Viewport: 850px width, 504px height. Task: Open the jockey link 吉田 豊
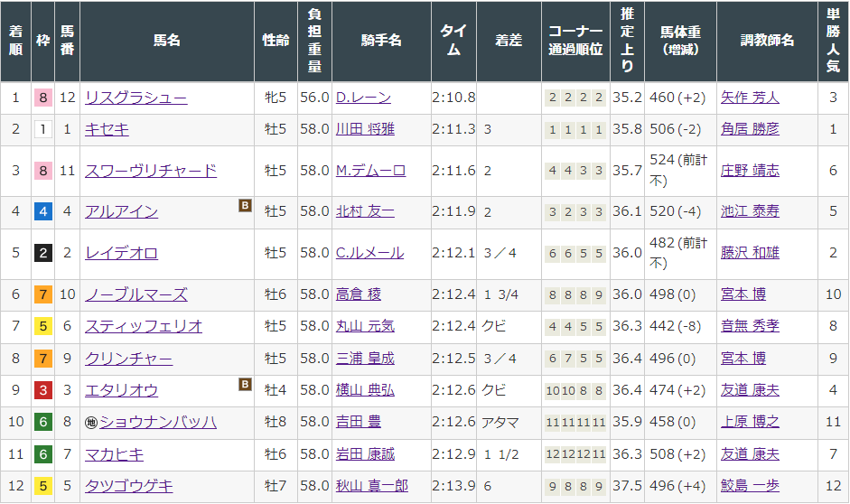[359, 422]
